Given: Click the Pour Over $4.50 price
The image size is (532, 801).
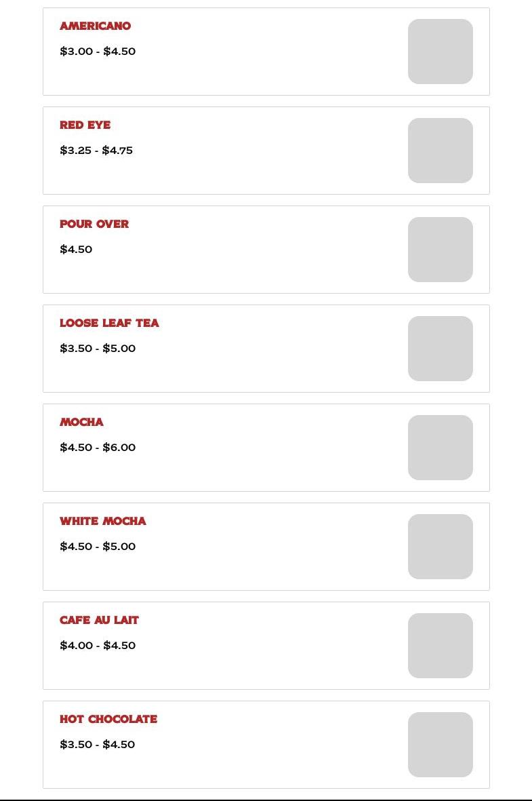Looking at the screenshot, I should tap(76, 250).
